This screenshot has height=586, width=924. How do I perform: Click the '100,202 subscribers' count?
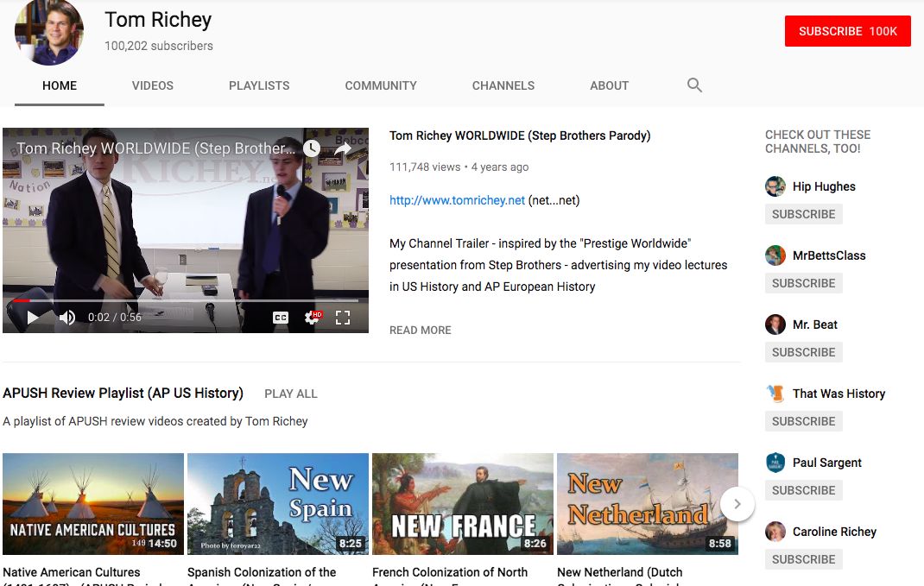click(159, 46)
